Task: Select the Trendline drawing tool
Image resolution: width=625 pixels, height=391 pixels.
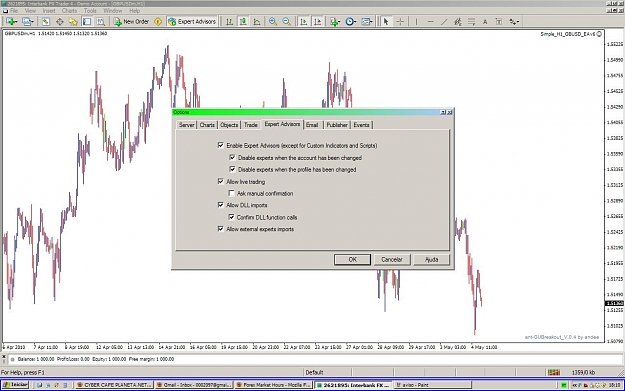Action: click(x=444, y=22)
